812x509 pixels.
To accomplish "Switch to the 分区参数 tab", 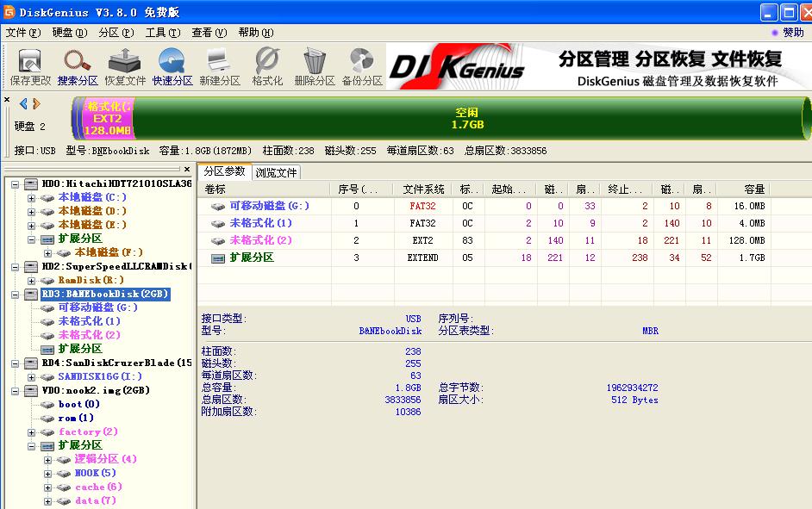I will click(224, 171).
